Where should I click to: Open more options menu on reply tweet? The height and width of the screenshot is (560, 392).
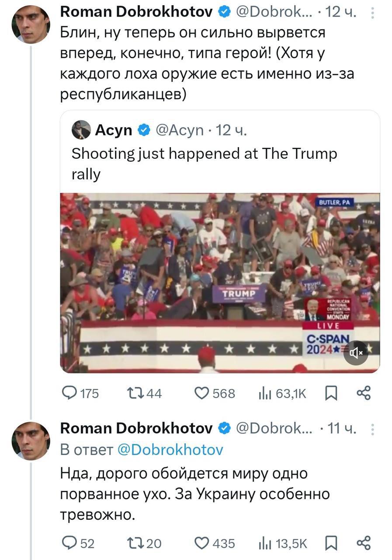[372, 429]
